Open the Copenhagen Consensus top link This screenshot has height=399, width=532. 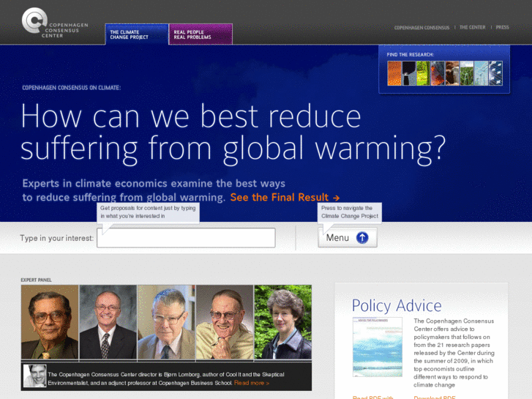click(422, 28)
